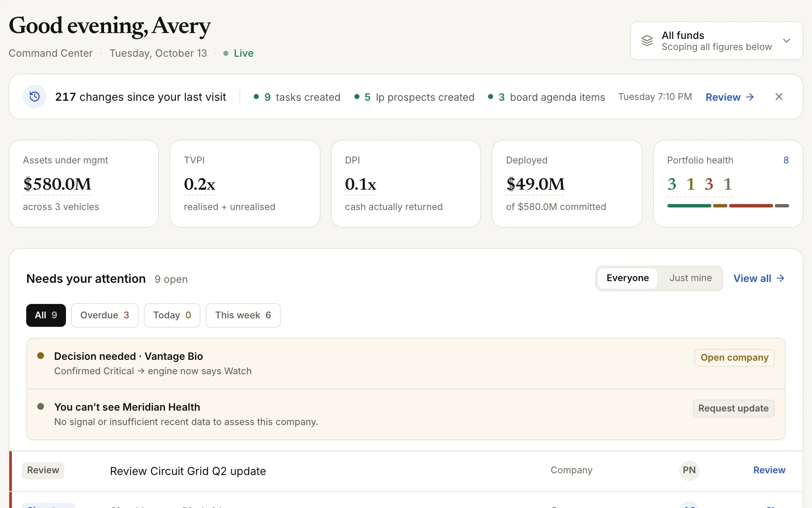Click the history clock icon in changes banner
This screenshot has width=812, height=508.
(x=35, y=97)
